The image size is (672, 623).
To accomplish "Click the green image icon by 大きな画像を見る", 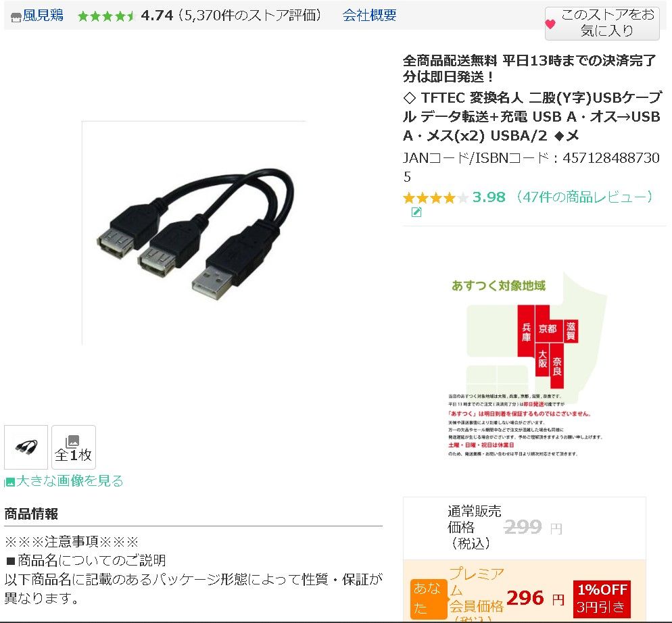I will coord(9,482).
